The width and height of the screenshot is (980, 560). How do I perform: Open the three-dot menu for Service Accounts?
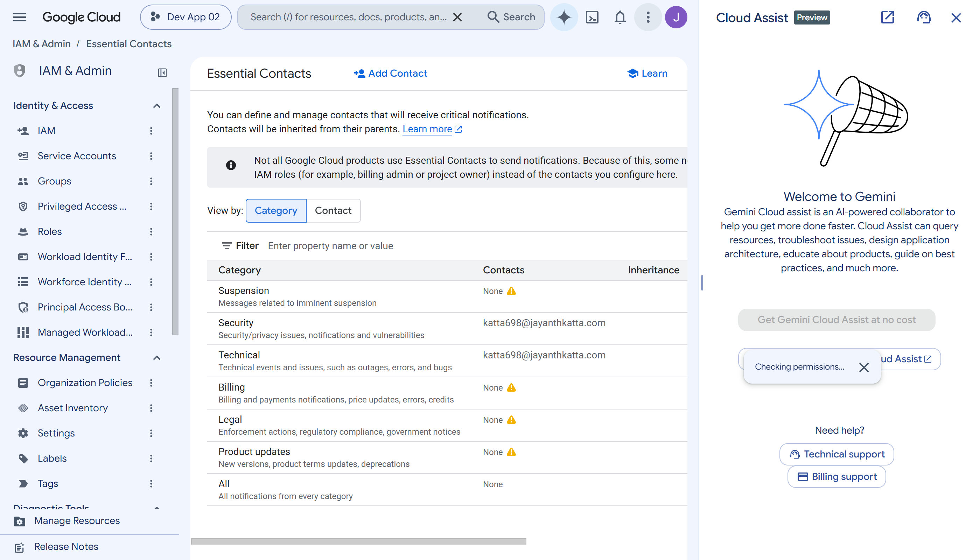coord(151,156)
